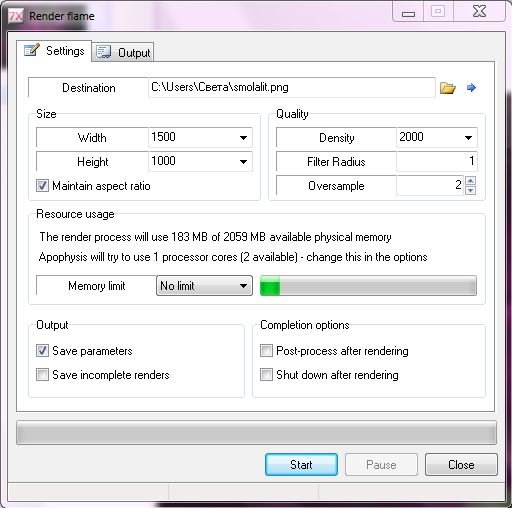
Task: Click the Close button
Action: [461, 465]
